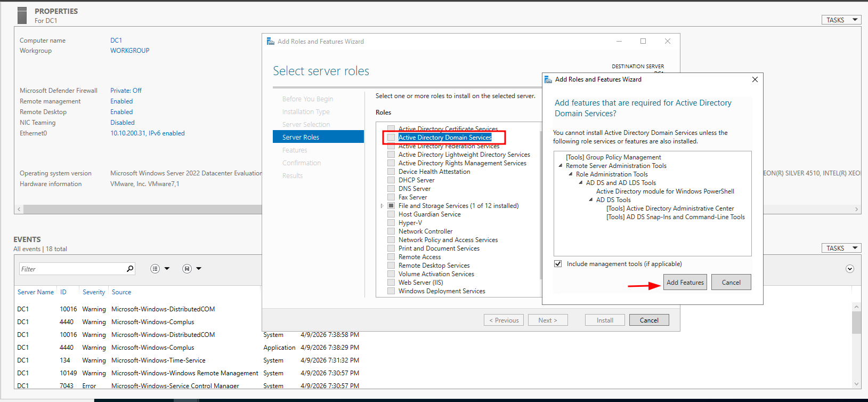Click the magnifier icon in the Filter box
Screen dimensions: 868x402
pos(129,269)
